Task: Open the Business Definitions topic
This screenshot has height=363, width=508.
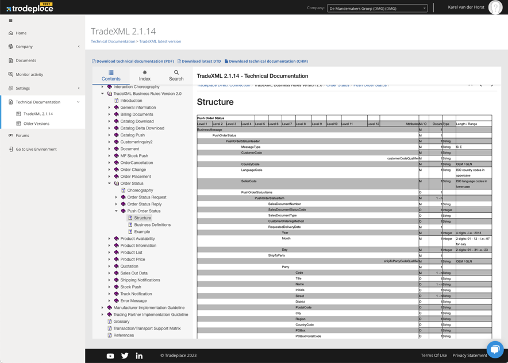Action: [152, 225]
